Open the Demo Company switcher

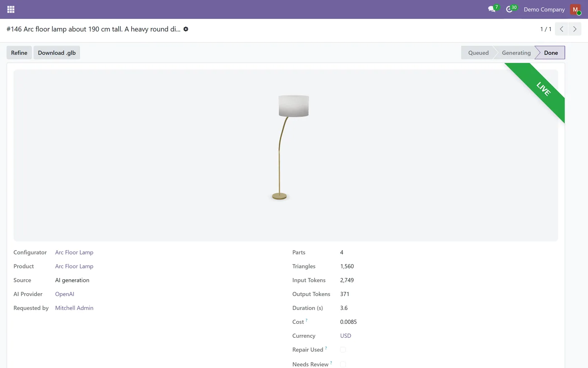(544, 9)
